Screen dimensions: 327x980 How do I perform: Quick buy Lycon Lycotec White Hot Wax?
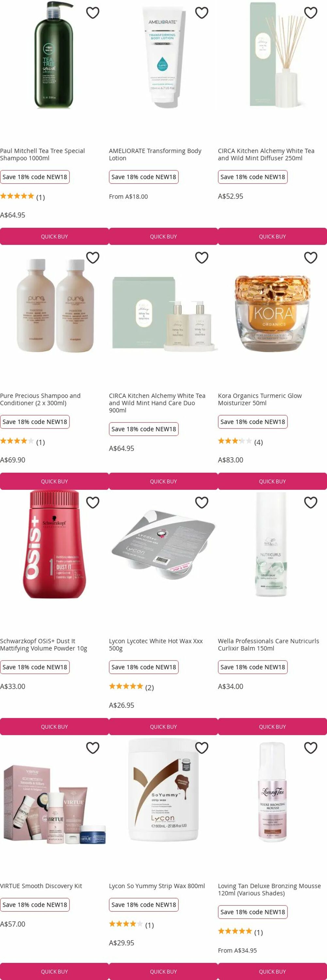coord(163,726)
